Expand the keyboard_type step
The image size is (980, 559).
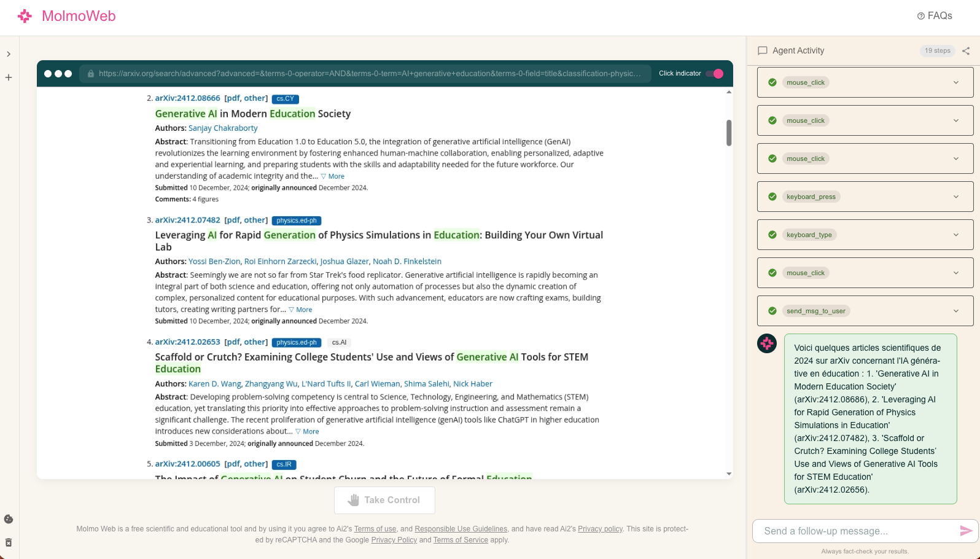pyautogui.click(x=955, y=235)
